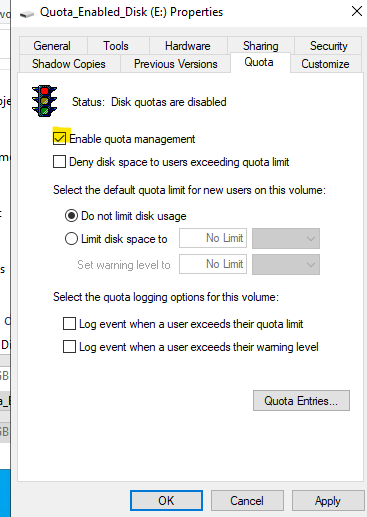The image size is (367, 517).
Task: Open the Quota Entries window
Action: point(301,400)
